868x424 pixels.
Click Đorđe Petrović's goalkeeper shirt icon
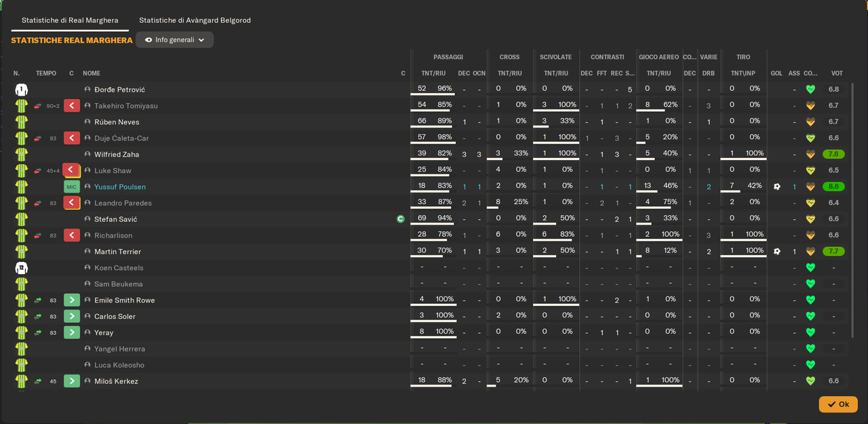[22, 90]
